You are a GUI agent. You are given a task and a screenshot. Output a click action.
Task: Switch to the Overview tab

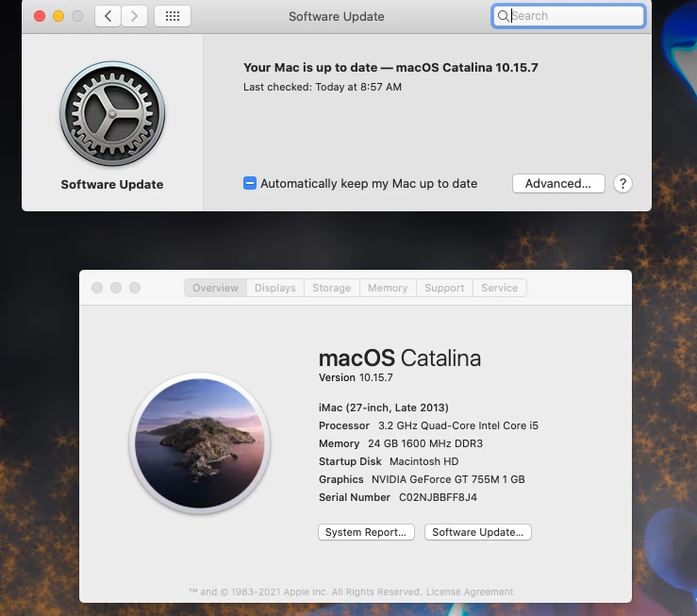[x=215, y=288]
